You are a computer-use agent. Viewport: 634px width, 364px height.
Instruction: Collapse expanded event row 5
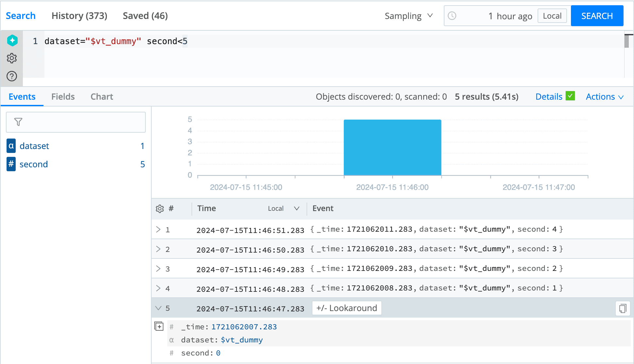tap(158, 308)
